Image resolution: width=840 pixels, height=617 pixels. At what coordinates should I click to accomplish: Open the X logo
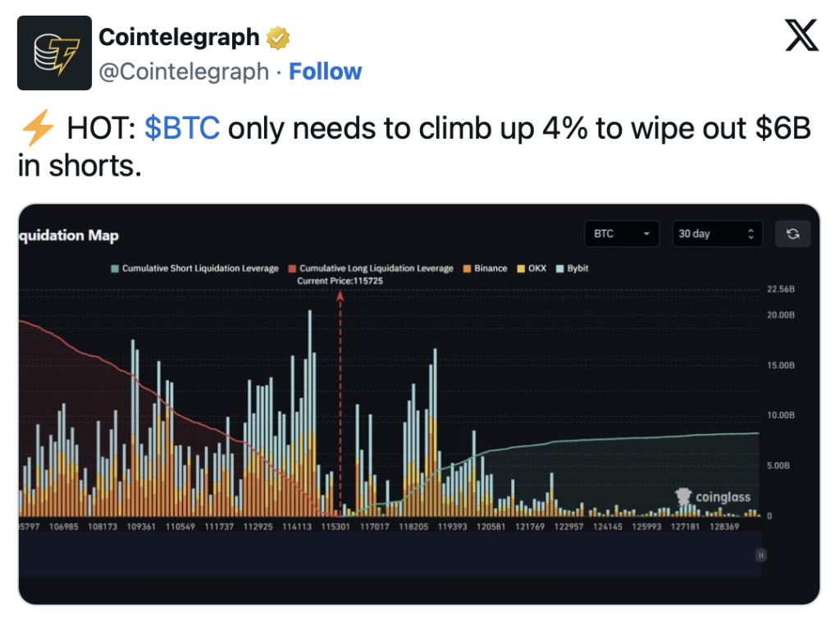click(801, 34)
